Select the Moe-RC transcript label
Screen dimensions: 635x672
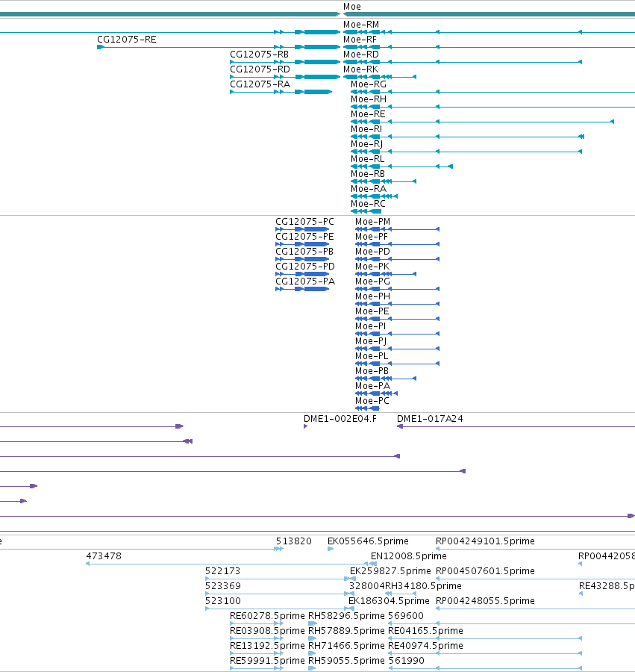click(x=368, y=204)
